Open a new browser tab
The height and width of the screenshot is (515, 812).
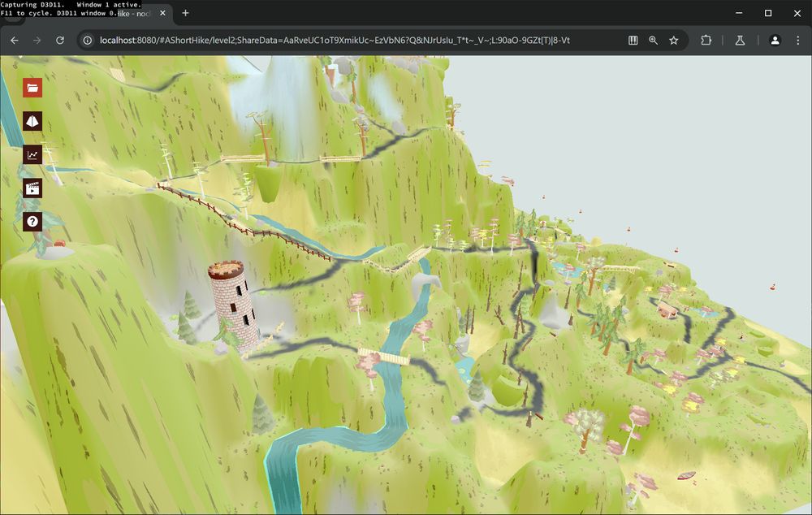(x=185, y=13)
